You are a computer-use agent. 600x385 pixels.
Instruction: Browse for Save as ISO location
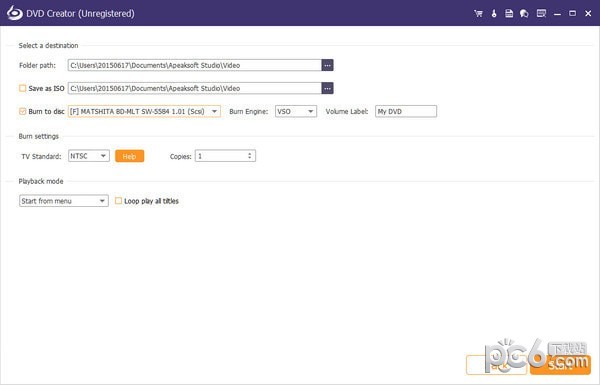(x=327, y=88)
